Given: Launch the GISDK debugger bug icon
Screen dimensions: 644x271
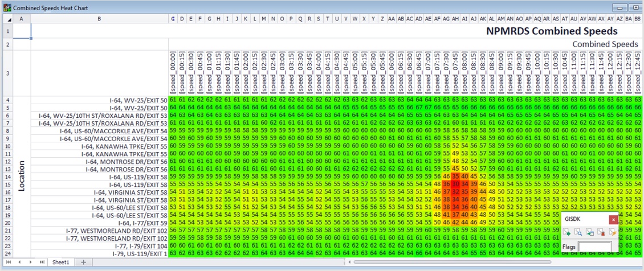Looking at the screenshot, I should coord(601,233).
